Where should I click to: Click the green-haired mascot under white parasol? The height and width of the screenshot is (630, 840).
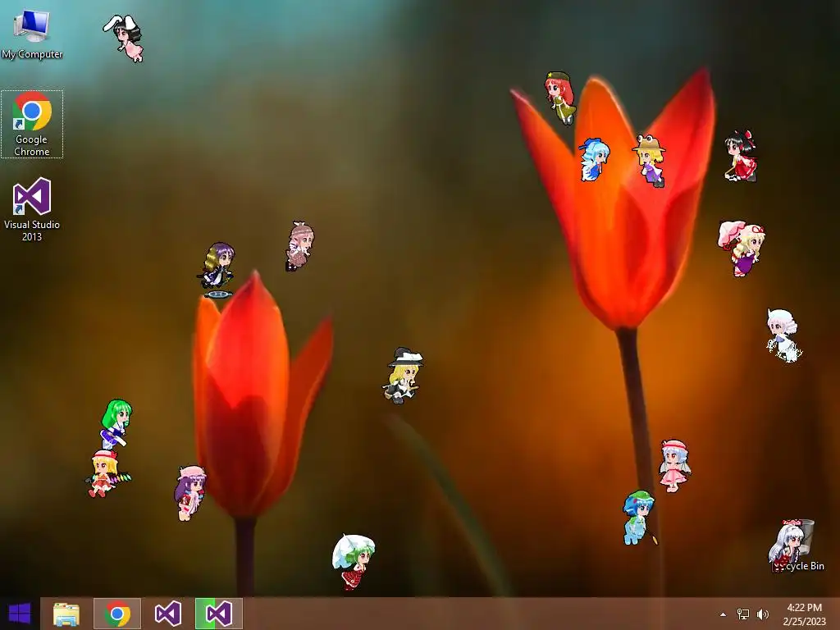point(354,562)
